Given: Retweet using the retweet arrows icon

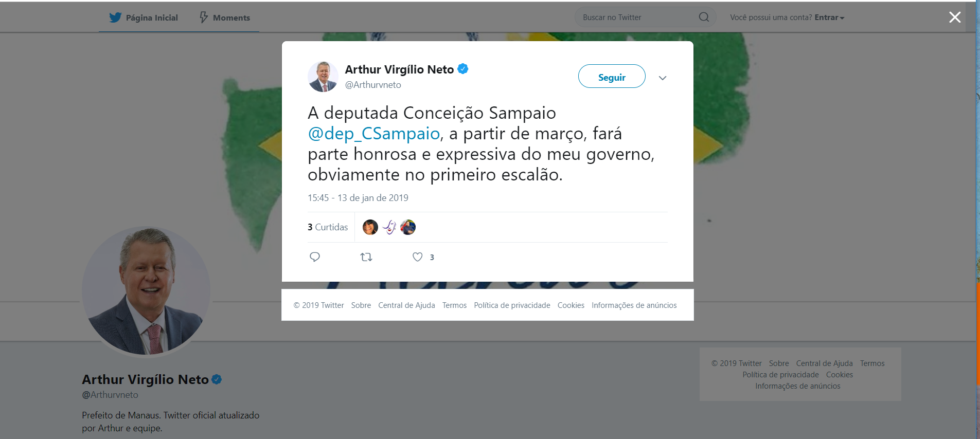Looking at the screenshot, I should pos(366,257).
